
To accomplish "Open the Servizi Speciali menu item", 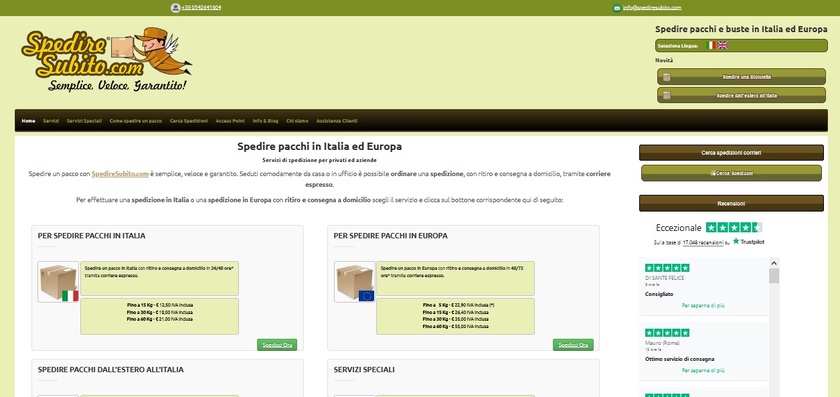I will pyautogui.click(x=84, y=121).
